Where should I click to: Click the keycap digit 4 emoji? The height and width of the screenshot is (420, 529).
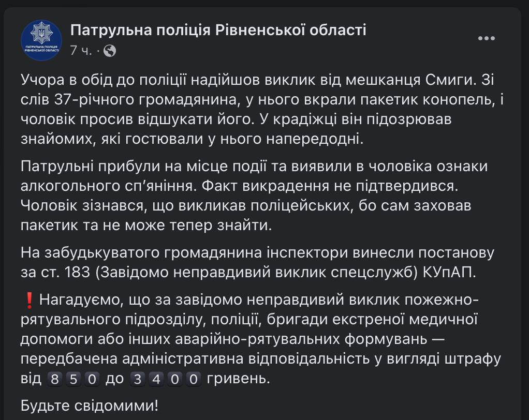click(x=157, y=379)
